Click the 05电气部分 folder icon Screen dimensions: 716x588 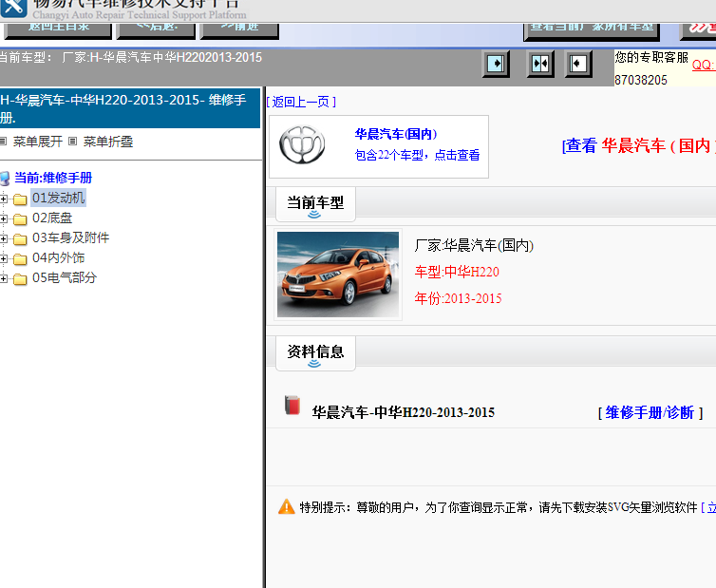20,278
